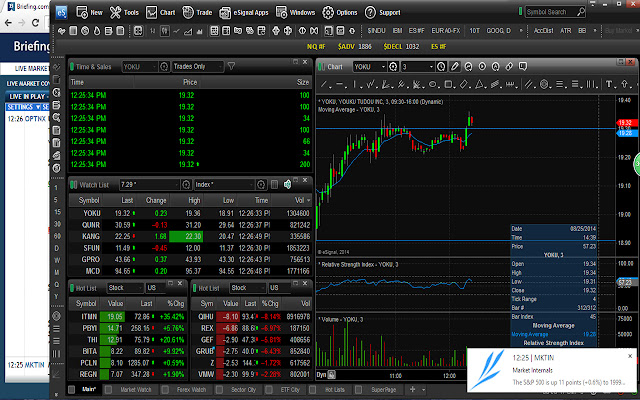Image resolution: width=640 pixels, height=400 pixels.
Task: Tick the Hot Lists page checkbox
Action: coord(313,389)
